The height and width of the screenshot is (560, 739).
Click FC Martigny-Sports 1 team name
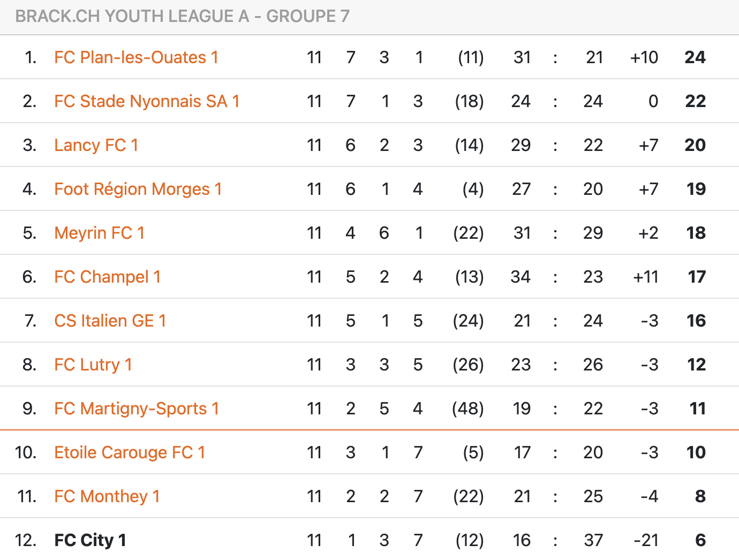point(137,408)
